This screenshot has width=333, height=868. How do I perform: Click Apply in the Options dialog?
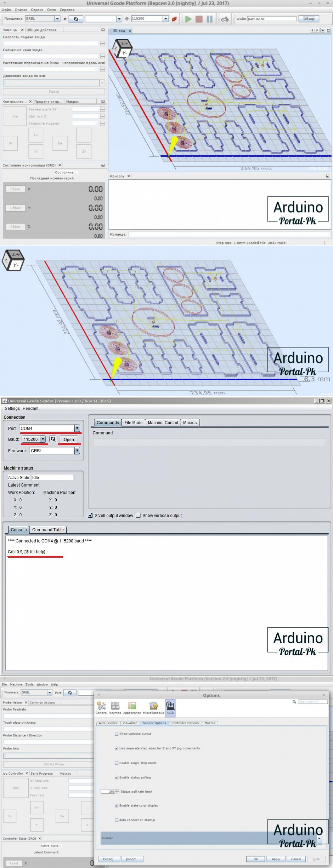click(276, 859)
